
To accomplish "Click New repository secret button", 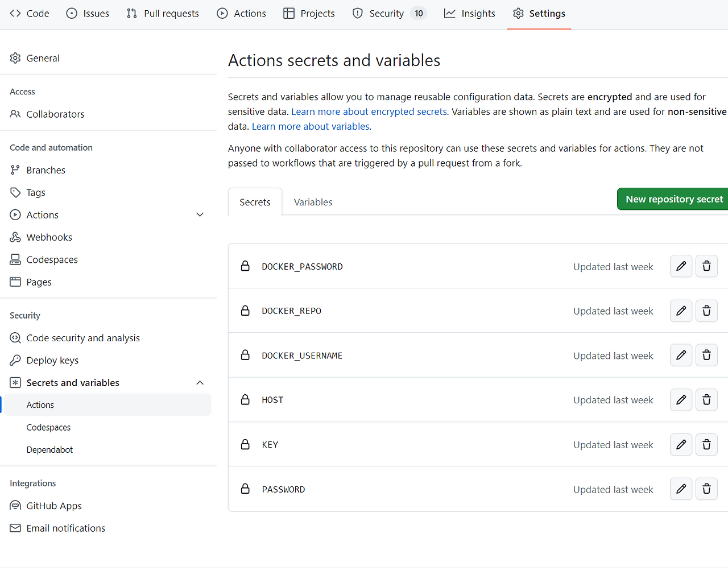I will coord(673,199).
